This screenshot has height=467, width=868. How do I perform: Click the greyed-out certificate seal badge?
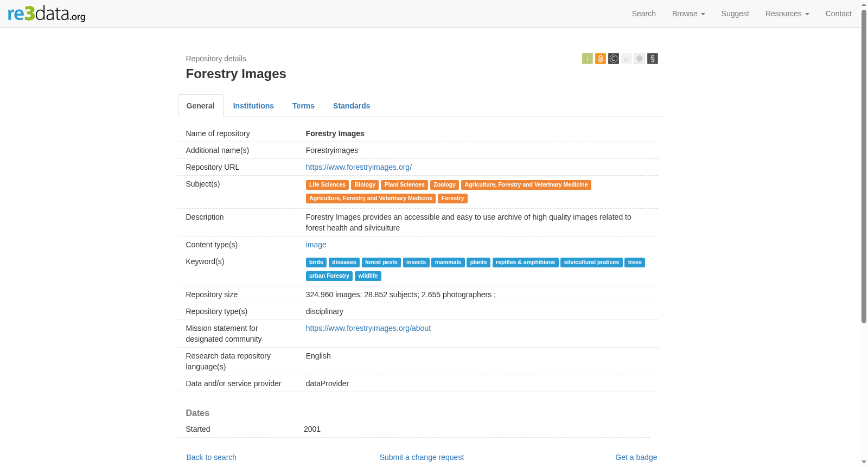[x=640, y=59]
